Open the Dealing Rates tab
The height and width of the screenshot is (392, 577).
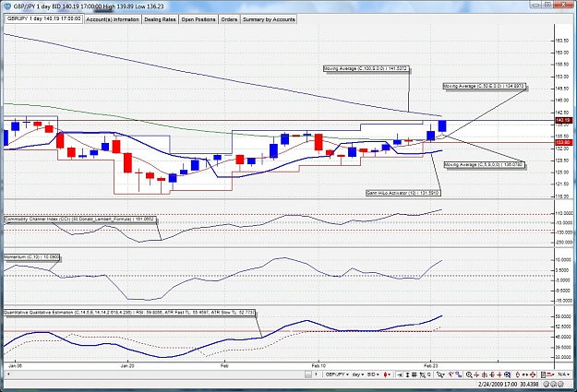(x=160, y=19)
